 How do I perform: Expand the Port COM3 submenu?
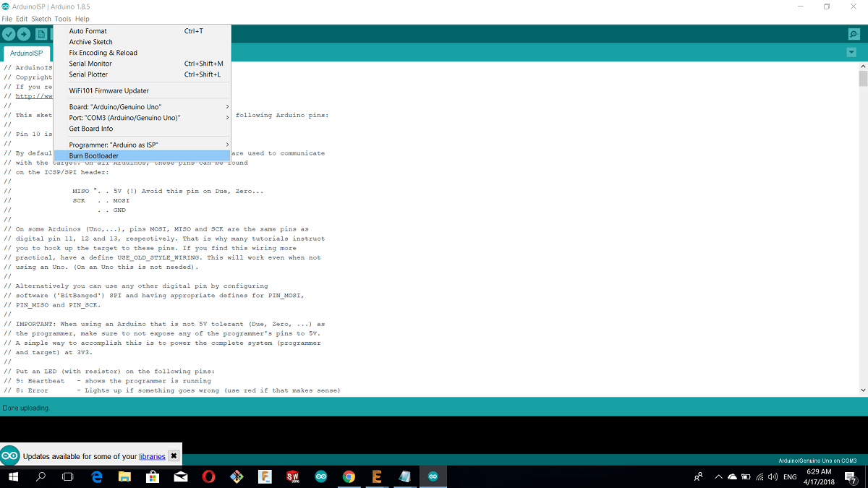142,118
